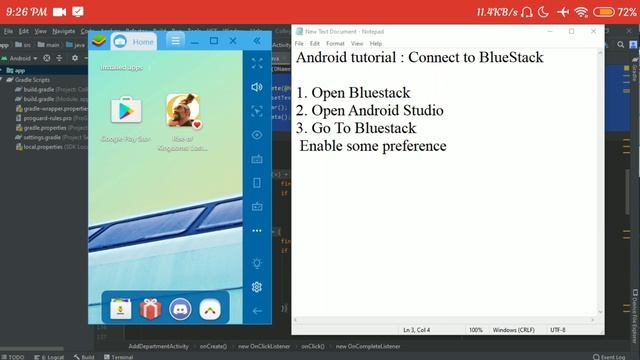Screen dimensions: 640x360
Task: Open the Terminal tool window tab
Action: click(119, 357)
